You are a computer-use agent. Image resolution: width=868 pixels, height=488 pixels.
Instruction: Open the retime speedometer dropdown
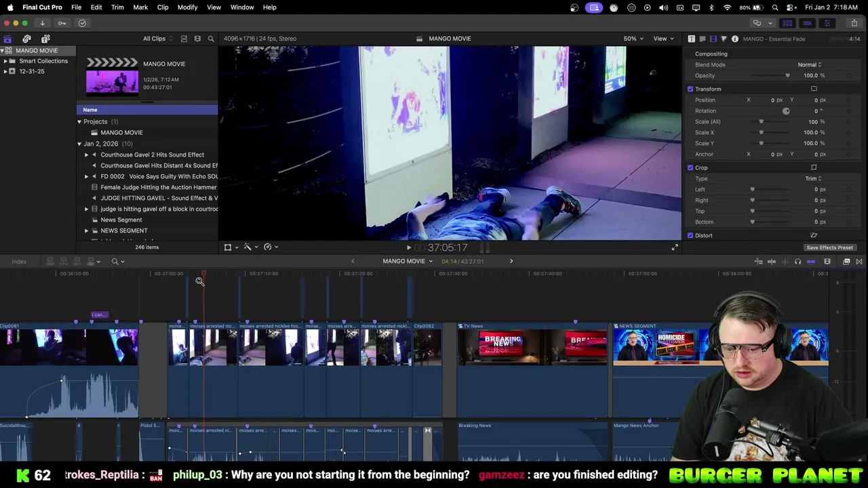point(271,247)
